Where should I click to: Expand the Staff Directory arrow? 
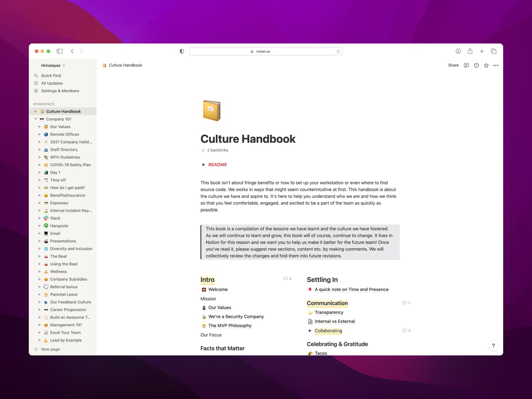point(39,150)
